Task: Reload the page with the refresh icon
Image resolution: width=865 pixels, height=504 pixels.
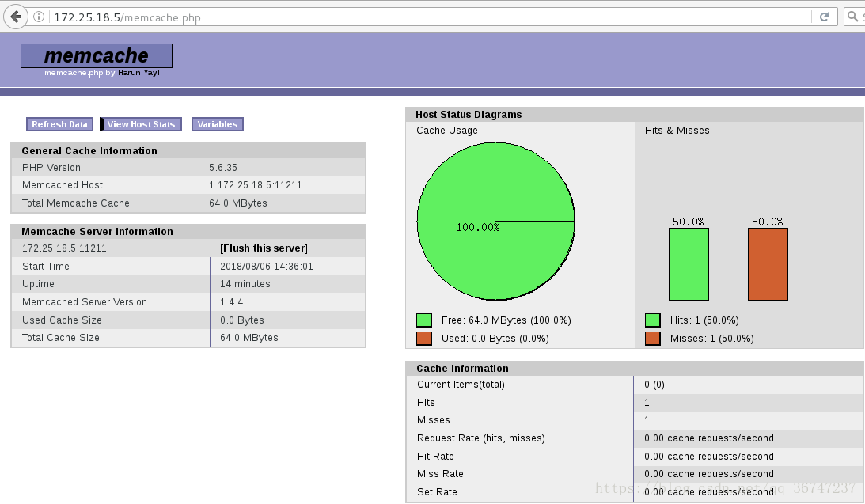Action: [x=824, y=17]
